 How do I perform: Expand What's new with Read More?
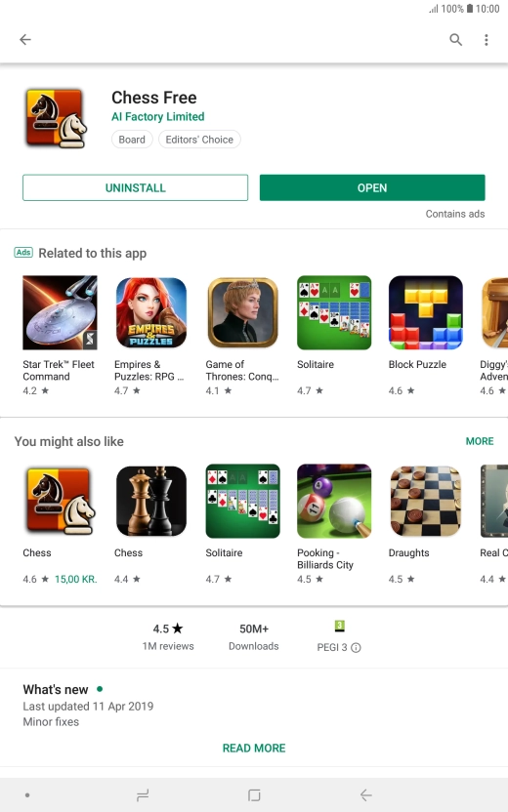coord(254,748)
